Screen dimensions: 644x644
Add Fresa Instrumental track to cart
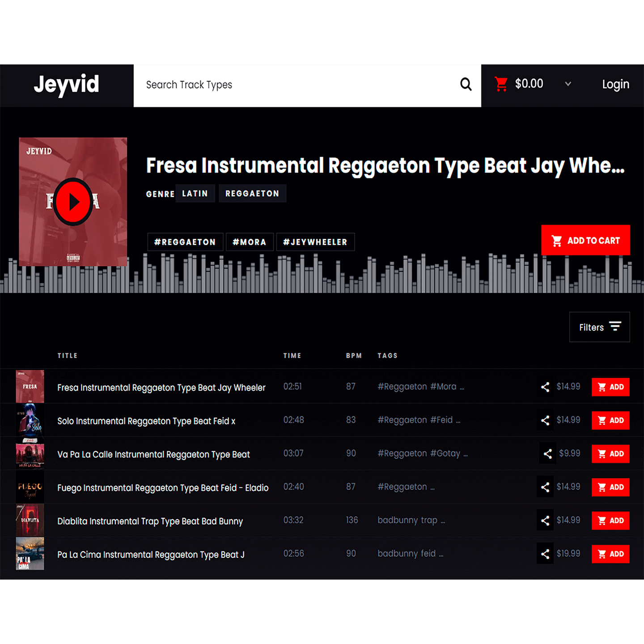point(610,387)
